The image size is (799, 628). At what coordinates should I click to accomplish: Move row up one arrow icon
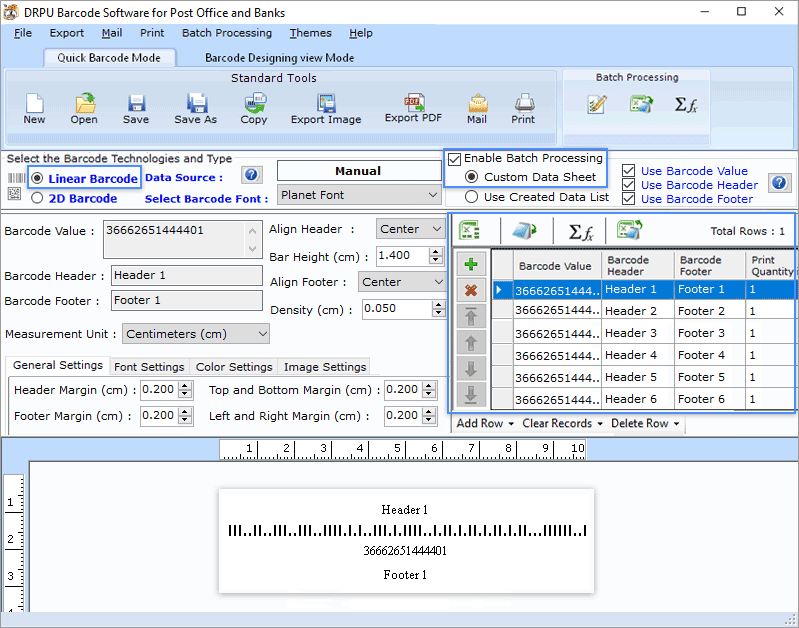coord(471,343)
